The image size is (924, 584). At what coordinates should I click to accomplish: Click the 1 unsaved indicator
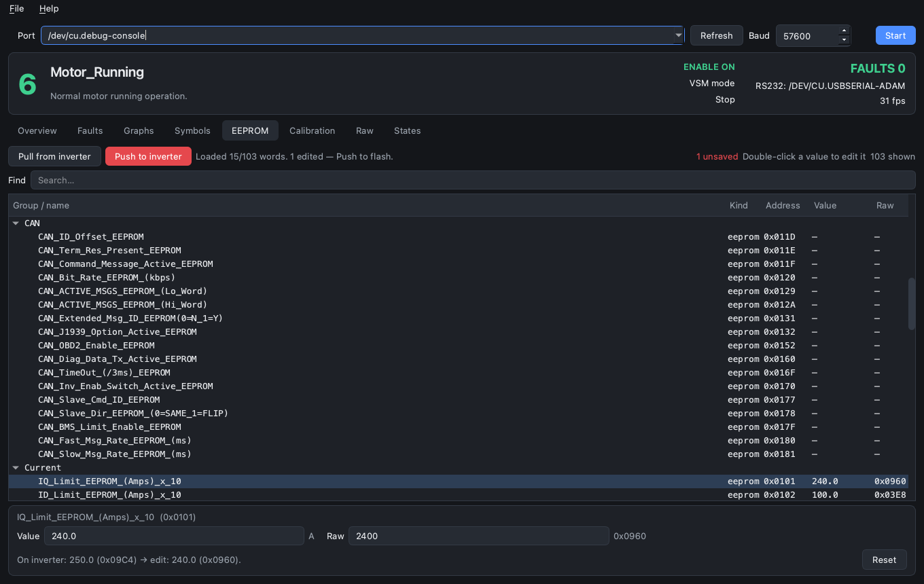pos(717,156)
